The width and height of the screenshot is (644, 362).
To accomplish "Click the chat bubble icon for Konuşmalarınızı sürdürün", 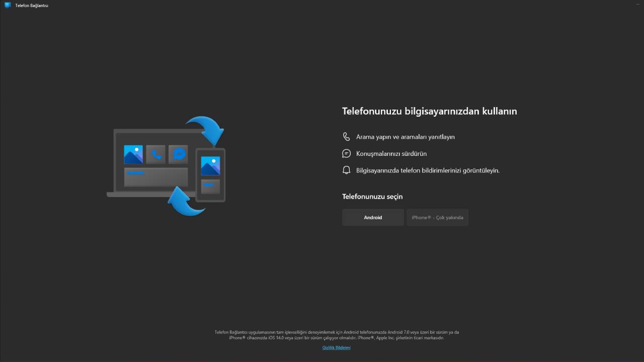I will (x=346, y=153).
